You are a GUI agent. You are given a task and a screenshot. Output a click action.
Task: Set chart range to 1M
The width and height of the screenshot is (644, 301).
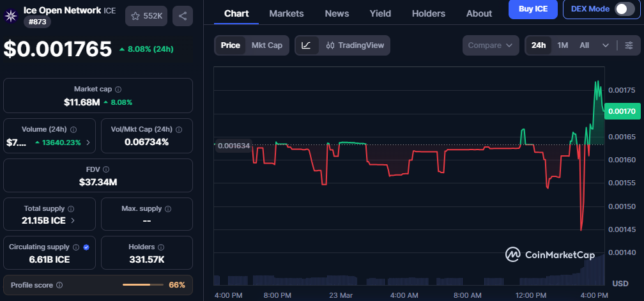[x=563, y=45]
